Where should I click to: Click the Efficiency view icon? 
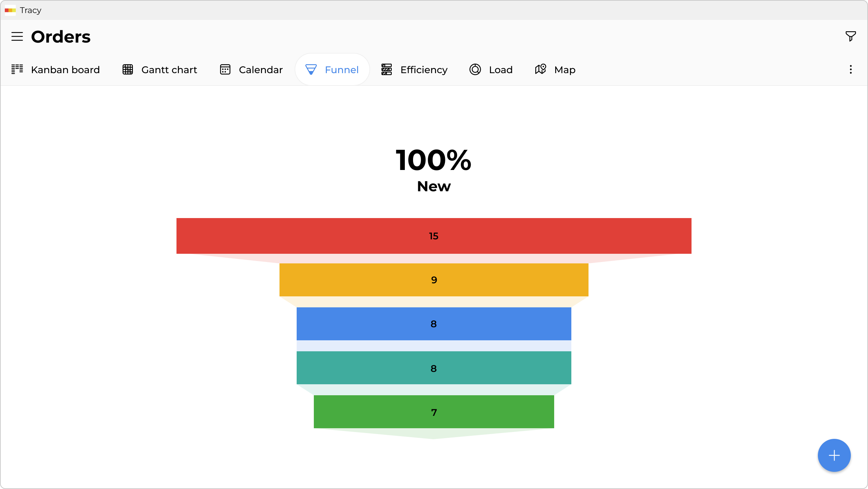387,69
